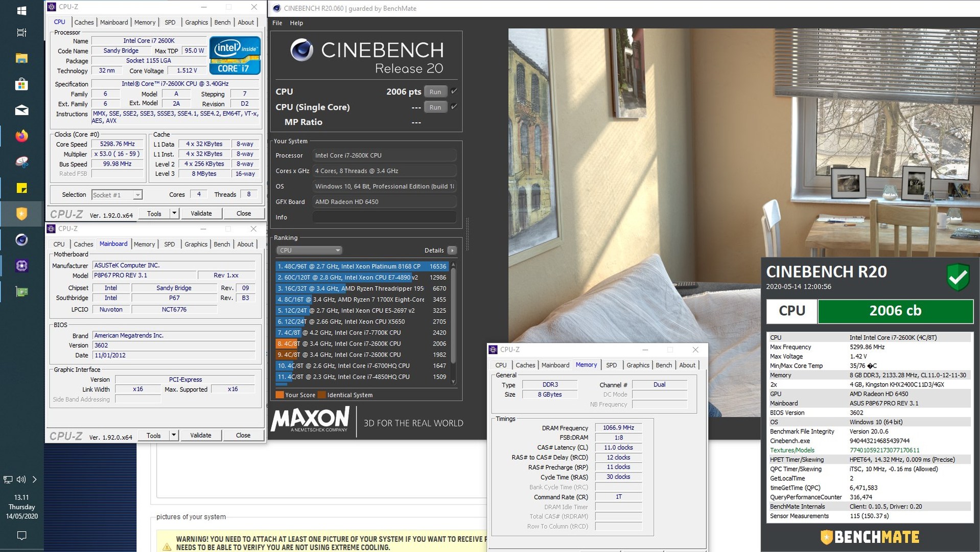Open About tab in Memory CPU-Z window
Viewport: 980px width, 552px height.
(687, 365)
